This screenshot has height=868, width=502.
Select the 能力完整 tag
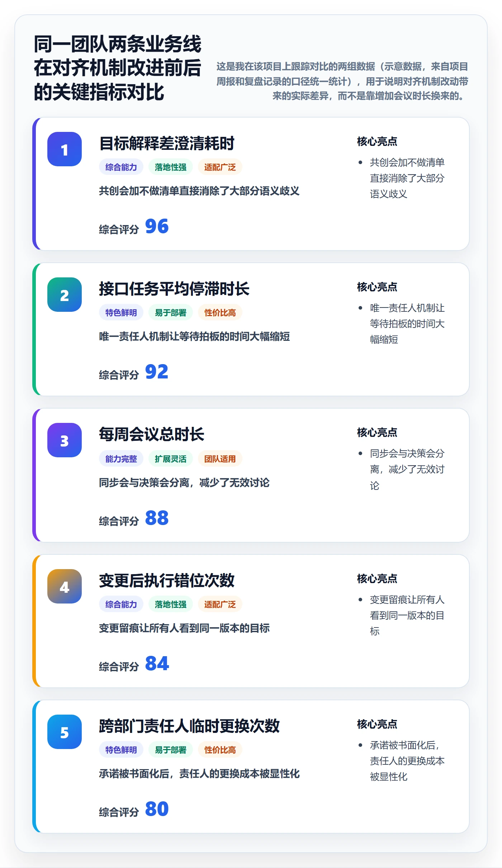pos(121,459)
